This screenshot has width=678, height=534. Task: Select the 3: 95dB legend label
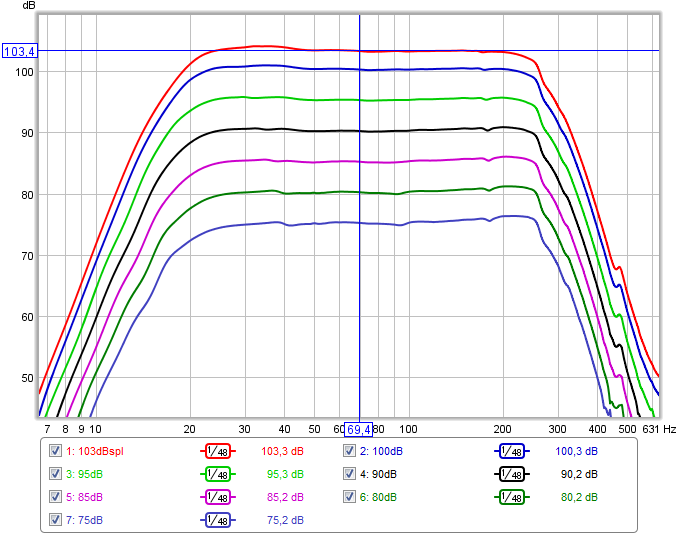pos(84,474)
